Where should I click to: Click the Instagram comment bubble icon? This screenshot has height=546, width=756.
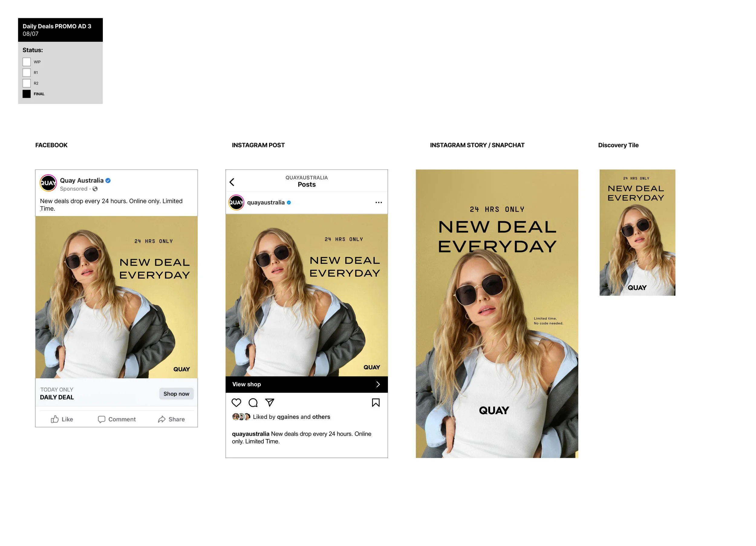click(253, 402)
